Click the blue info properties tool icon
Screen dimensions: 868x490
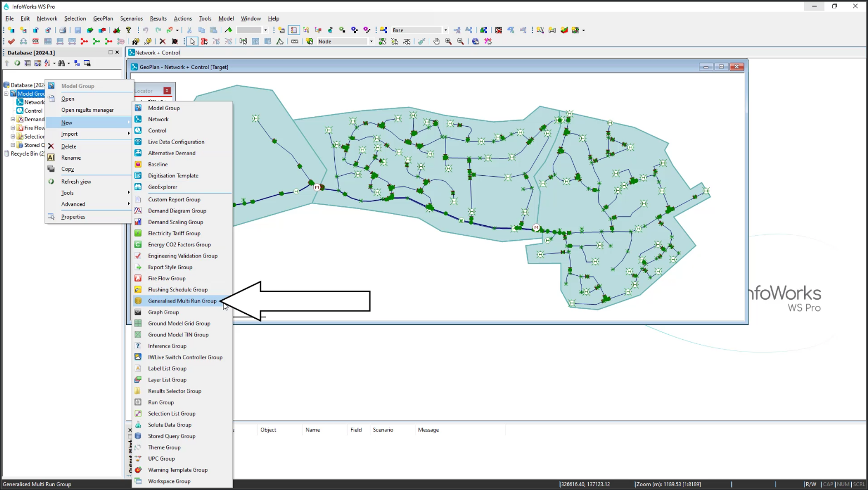475,41
